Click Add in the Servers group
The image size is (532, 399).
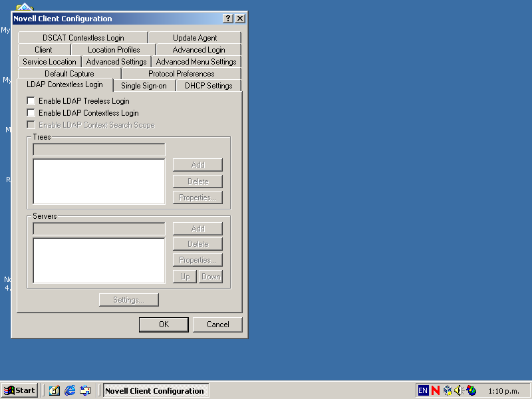point(198,229)
